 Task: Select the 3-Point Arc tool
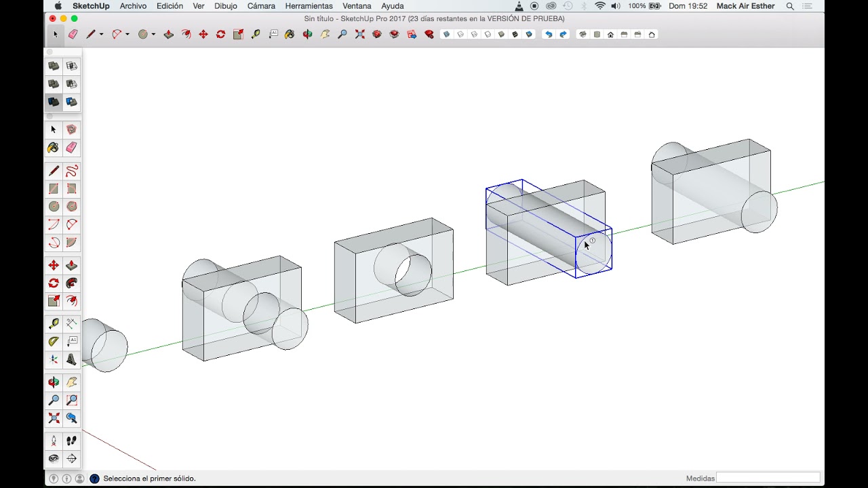(54, 243)
